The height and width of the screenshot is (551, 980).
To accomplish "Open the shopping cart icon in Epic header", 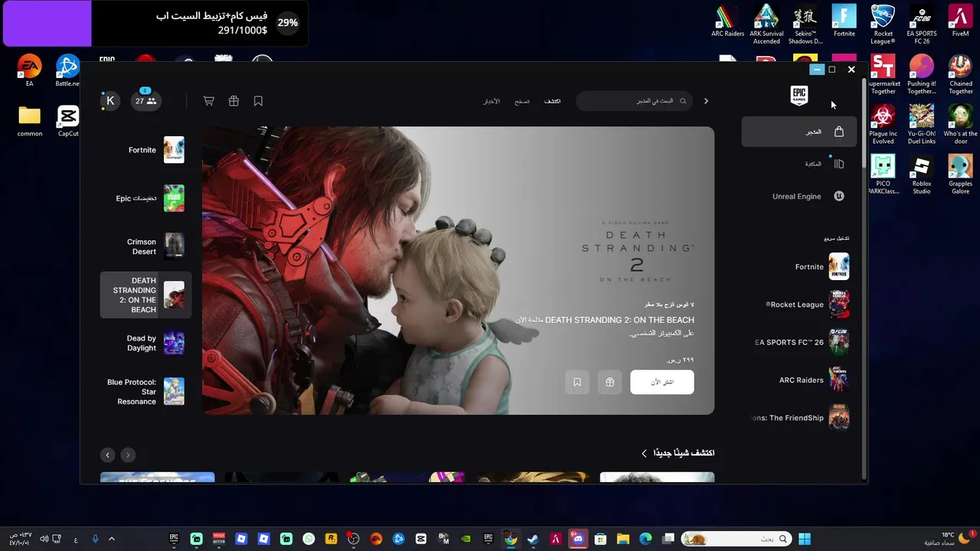I will pos(208,101).
